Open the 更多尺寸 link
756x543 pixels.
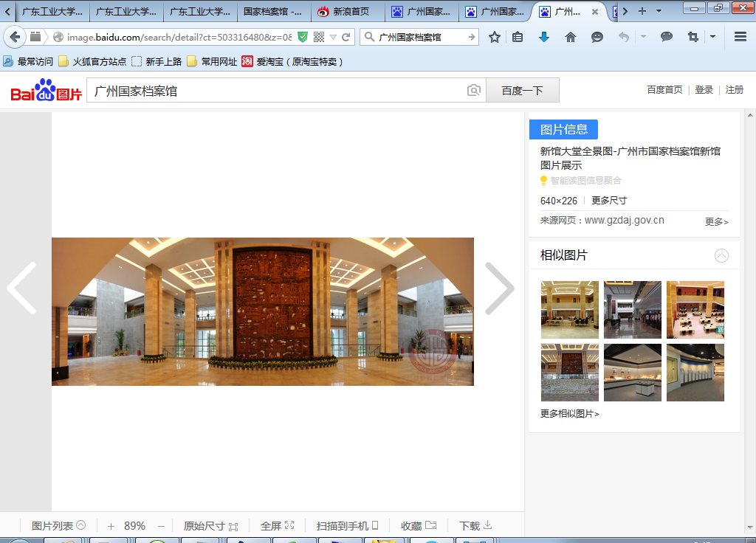[x=609, y=201]
